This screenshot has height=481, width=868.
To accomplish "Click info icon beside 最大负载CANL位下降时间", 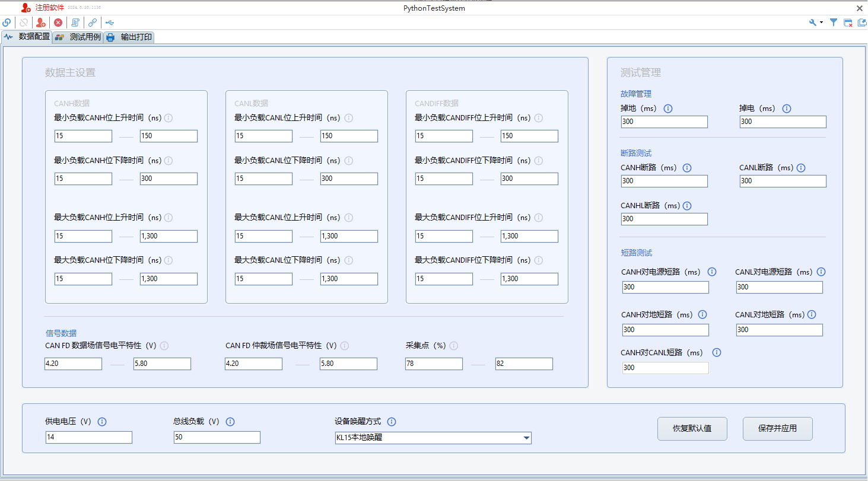I will point(349,260).
